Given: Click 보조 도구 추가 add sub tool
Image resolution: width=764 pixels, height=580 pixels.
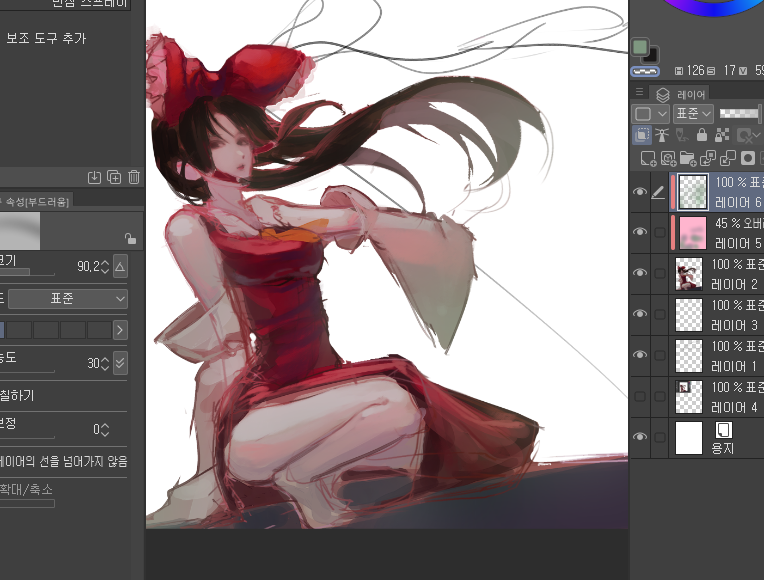Looking at the screenshot, I should coord(46,38).
